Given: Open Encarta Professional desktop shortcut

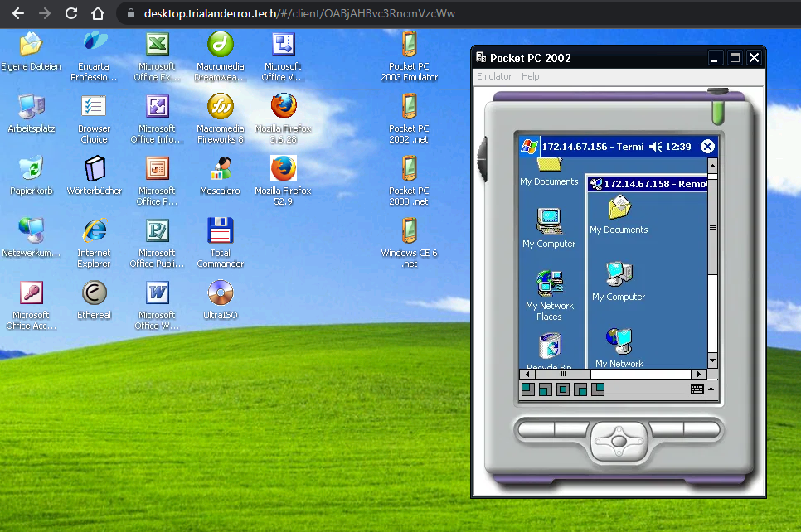Looking at the screenshot, I should [x=94, y=56].
